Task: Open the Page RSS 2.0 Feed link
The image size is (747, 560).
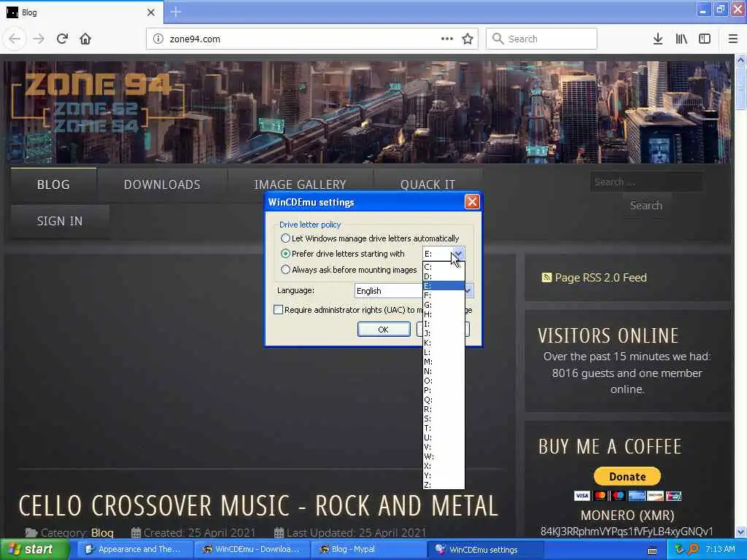Action: pos(600,277)
